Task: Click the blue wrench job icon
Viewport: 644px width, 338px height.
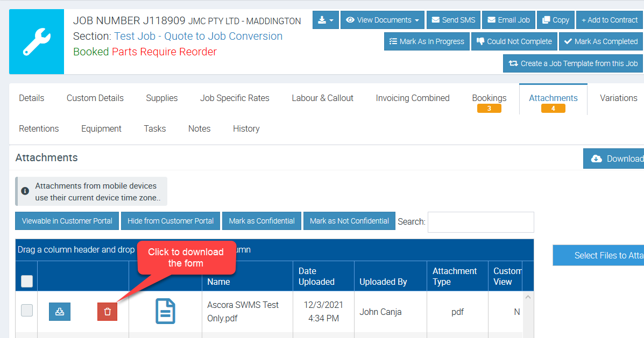Action: click(x=37, y=42)
